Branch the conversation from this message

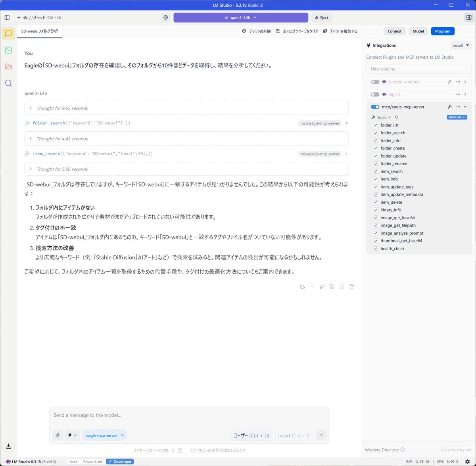coord(322,287)
